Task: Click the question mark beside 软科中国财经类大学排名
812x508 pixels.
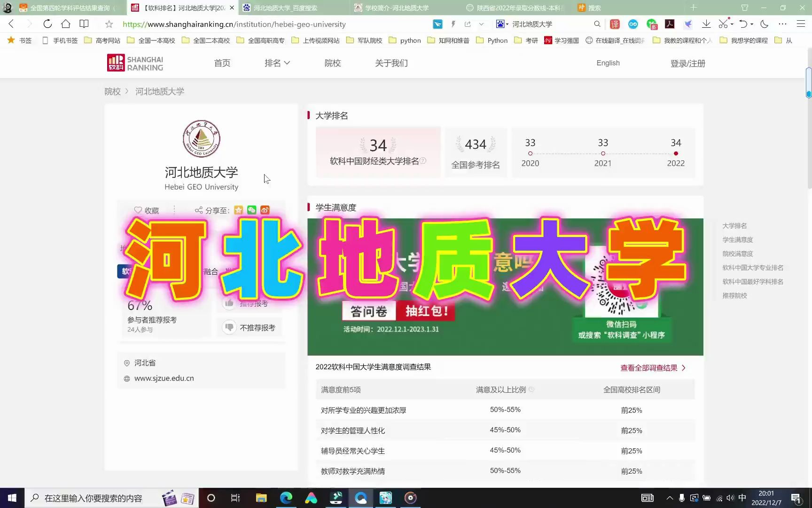Action: [x=423, y=160]
